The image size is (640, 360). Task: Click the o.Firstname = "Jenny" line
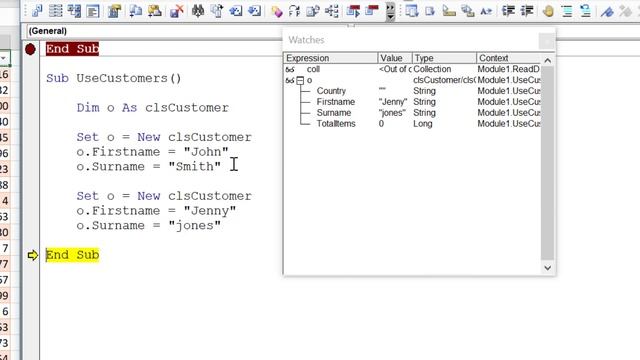pyautogui.click(x=156, y=211)
